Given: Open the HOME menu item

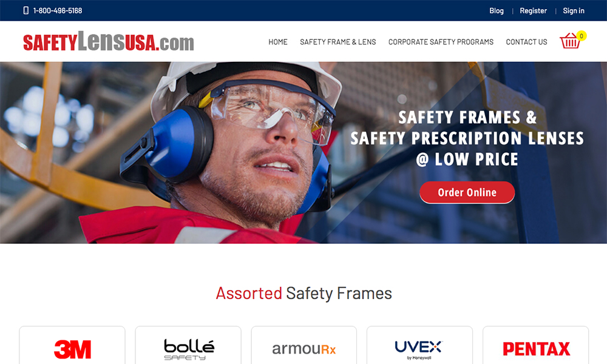Looking at the screenshot, I should [x=278, y=42].
